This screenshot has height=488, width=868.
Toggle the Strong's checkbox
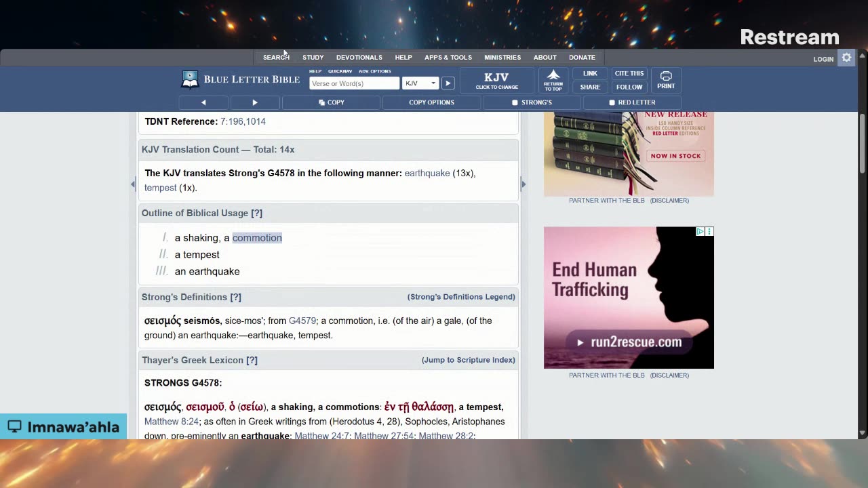coord(515,102)
